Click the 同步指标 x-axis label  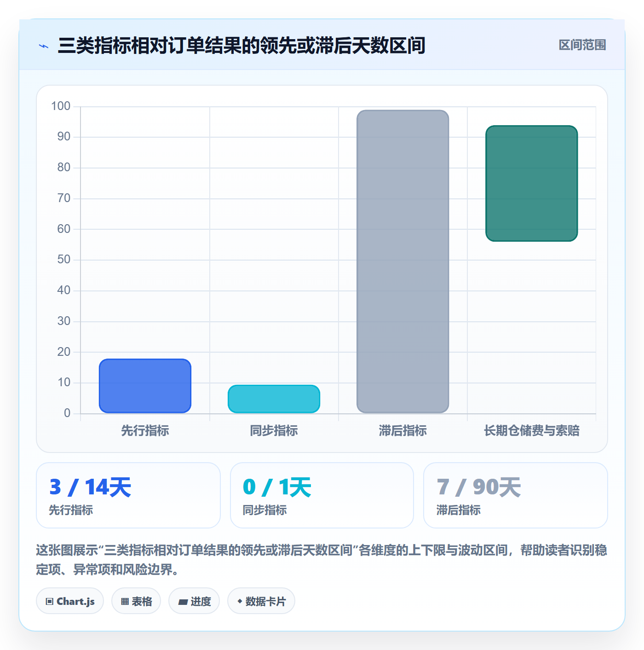274,430
